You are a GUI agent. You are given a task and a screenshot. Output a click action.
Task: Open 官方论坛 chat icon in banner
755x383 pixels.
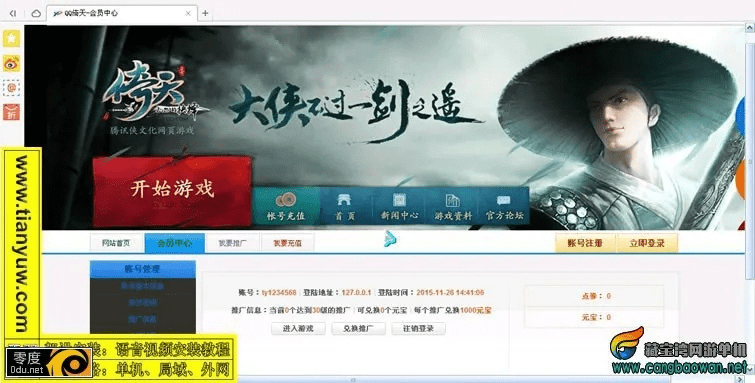pos(504,206)
